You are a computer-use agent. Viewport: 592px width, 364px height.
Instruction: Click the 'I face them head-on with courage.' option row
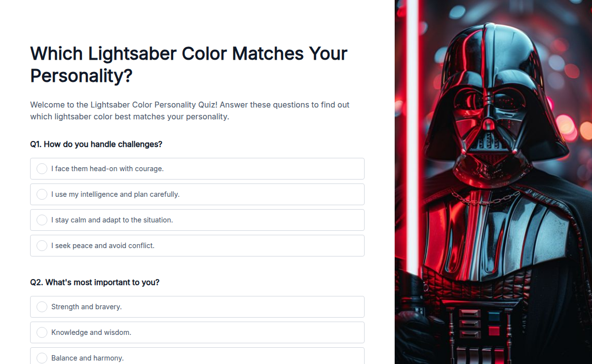(x=197, y=168)
